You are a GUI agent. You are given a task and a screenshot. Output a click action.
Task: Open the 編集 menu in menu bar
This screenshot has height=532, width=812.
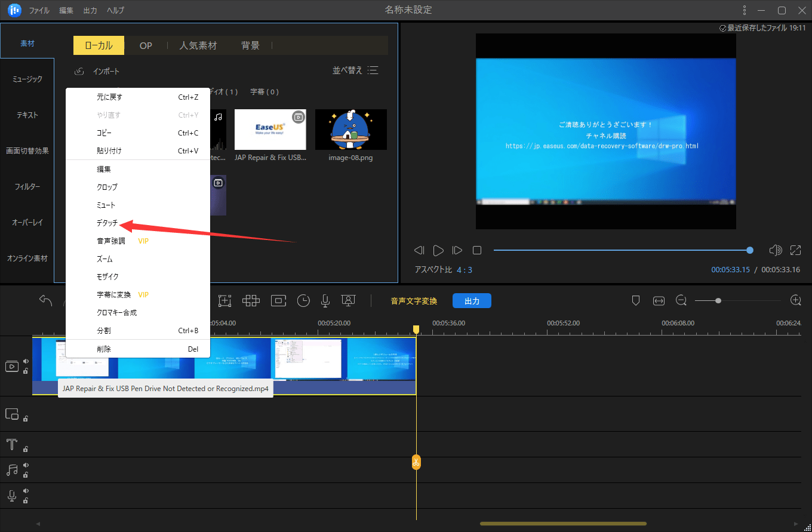click(66, 11)
